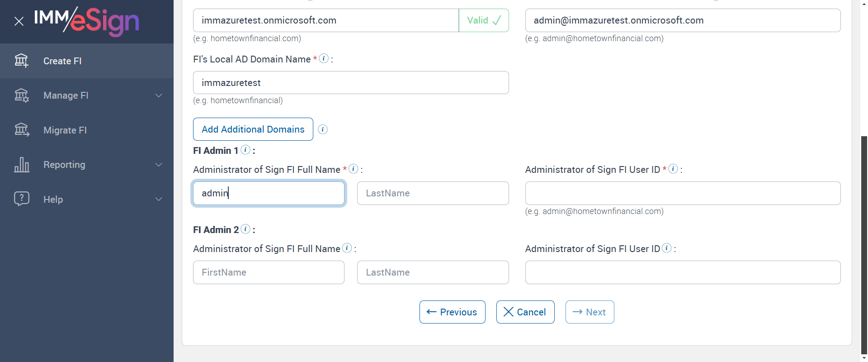
Task: Show info for FI Admin 1 User ID
Action: pyautogui.click(x=673, y=169)
